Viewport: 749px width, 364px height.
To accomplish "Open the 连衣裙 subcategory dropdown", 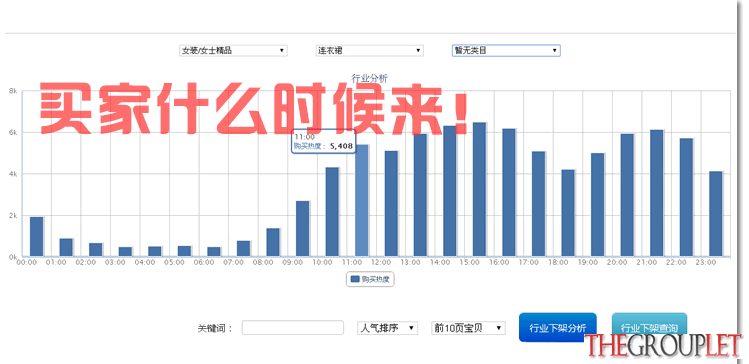I will pos(370,50).
